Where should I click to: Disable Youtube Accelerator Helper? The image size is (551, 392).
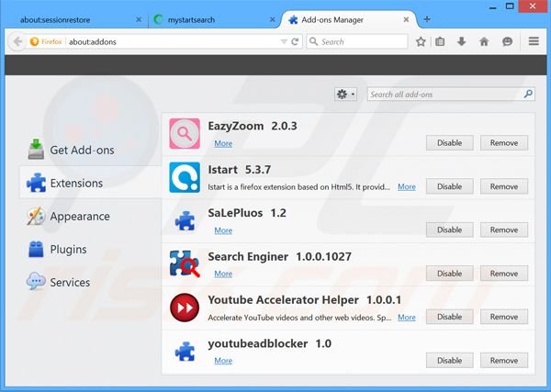450,317
